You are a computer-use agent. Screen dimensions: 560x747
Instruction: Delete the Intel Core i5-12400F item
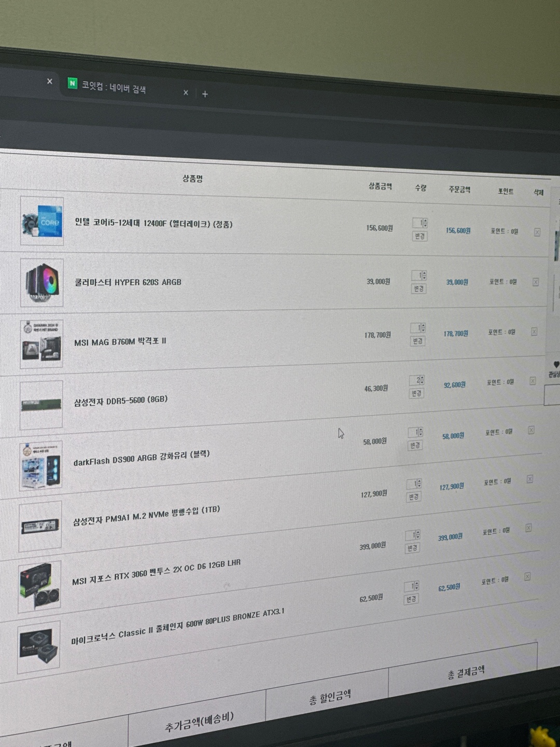tap(537, 232)
